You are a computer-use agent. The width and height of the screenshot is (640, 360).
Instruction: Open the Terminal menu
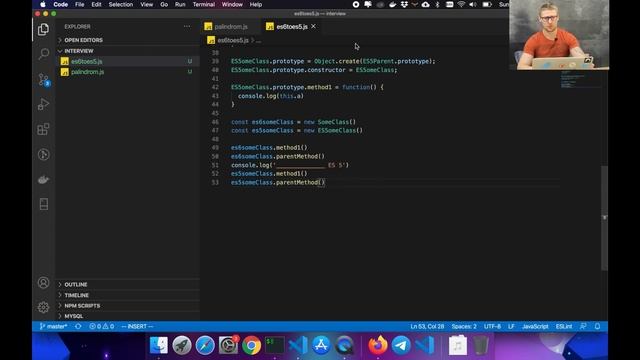tap(204, 4)
